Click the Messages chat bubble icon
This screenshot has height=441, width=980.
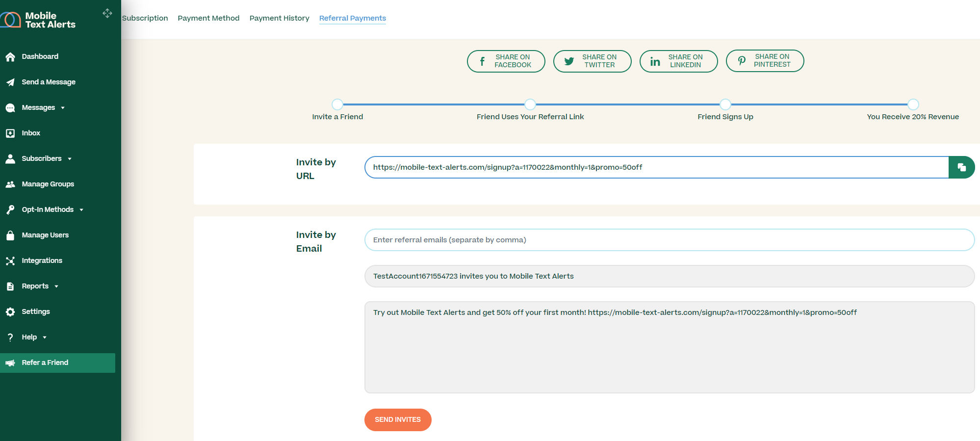10,108
